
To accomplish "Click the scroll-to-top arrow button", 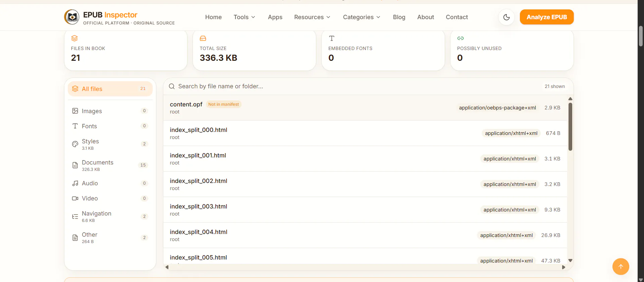I will tap(621, 267).
